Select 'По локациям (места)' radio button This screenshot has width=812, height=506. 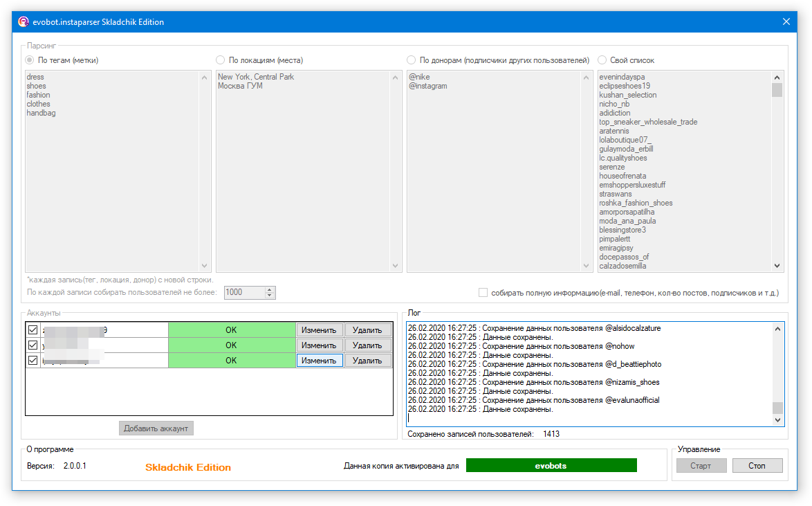[221, 60]
